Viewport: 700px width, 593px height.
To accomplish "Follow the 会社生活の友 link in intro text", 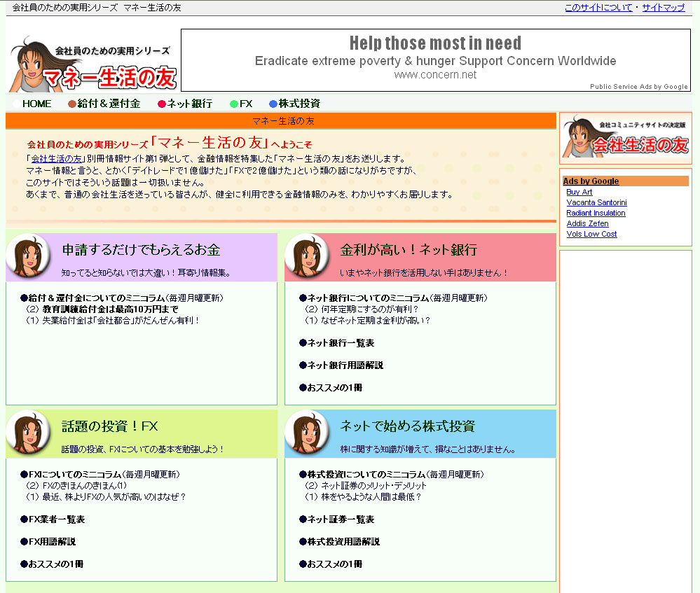I will pyautogui.click(x=57, y=159).
